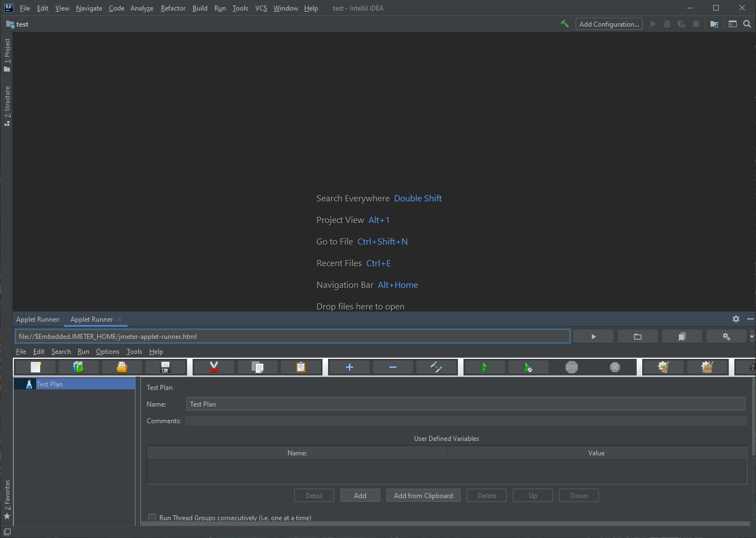Start the test with the green play icon
756x538 pixels.
(485, 367)
